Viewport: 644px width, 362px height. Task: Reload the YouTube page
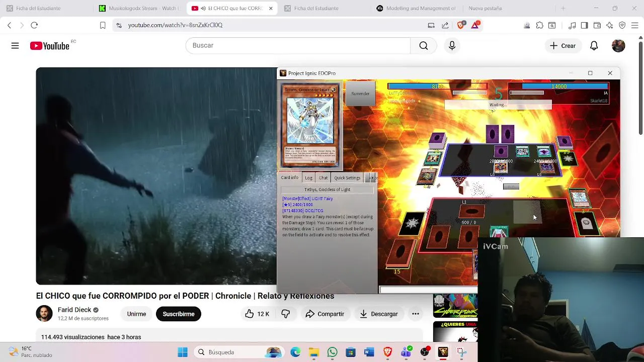coord(34,25)
